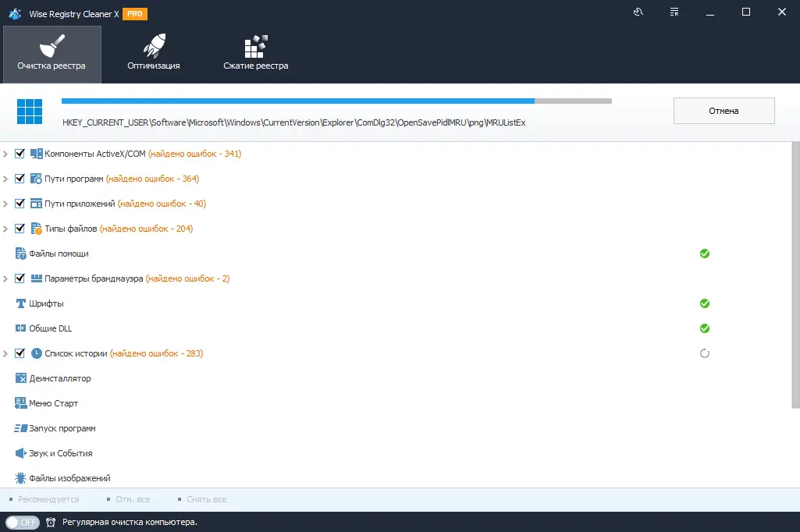Click the Параметры брандмауэра icon
This screenshot has height=532, width=800.
tap(36, 278)
